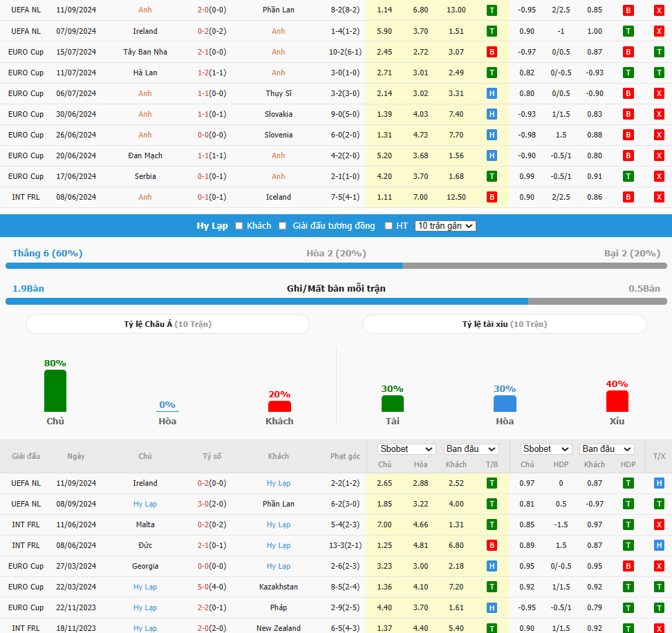Click the 2-1 score in the Đức row
Screen dimensions: 672x633
point(203,545)
